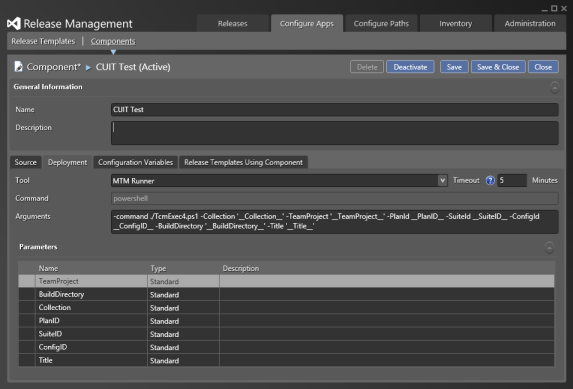Click the Save button

click(x=454, y=67)
